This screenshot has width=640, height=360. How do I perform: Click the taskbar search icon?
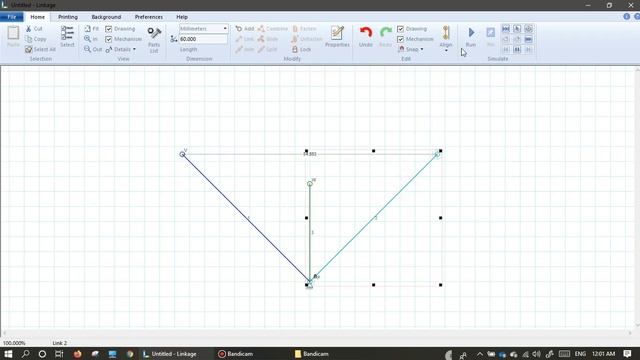pos(25,354)
